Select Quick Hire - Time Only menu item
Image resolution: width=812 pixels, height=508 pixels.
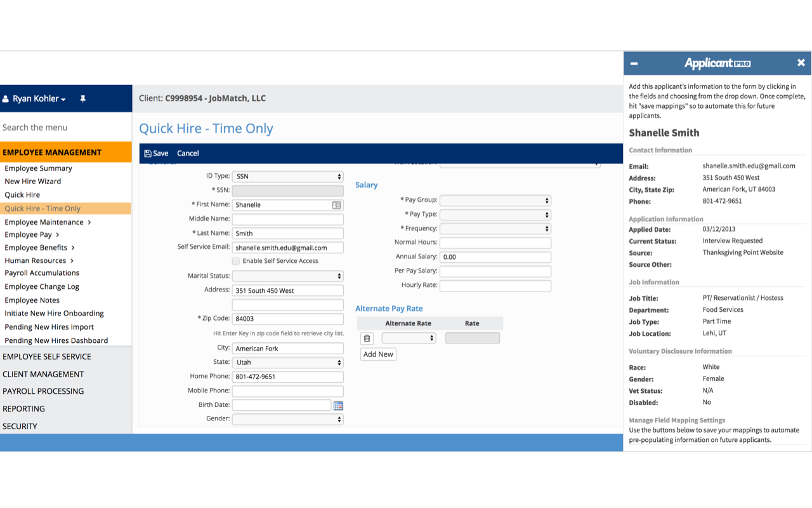[65, 208]
